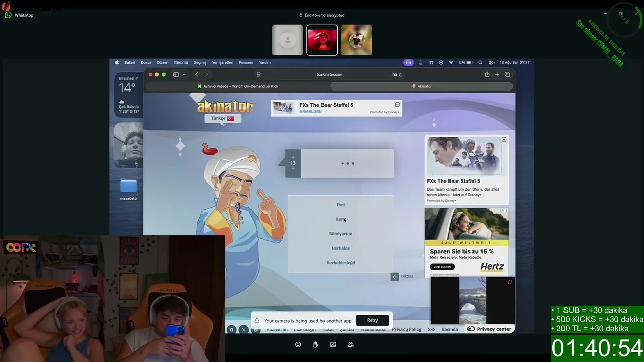Open the Türkçe language selector

(x=223, y=118)
